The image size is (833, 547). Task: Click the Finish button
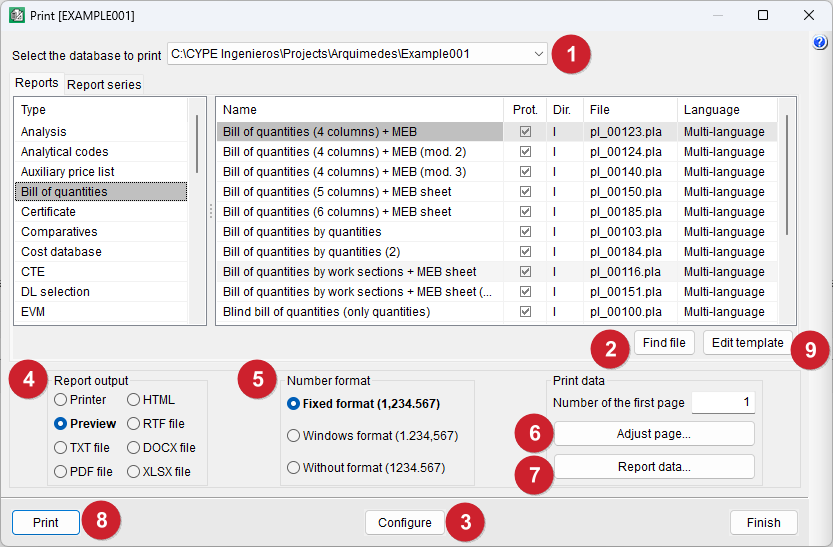coord(763,523)
